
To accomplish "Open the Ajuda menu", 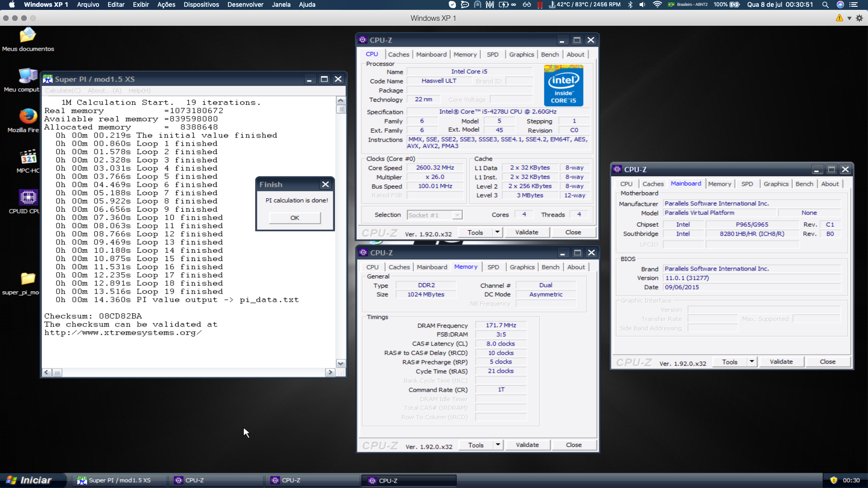I will pos(307,5).
